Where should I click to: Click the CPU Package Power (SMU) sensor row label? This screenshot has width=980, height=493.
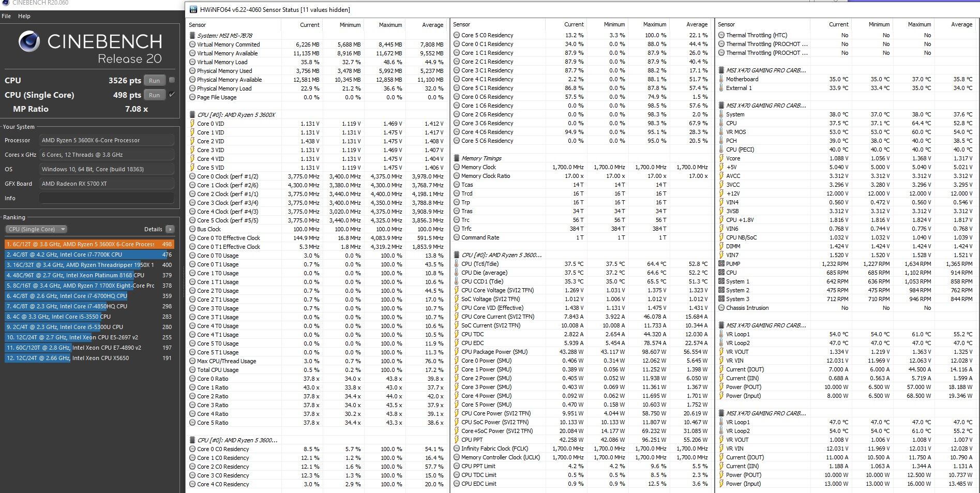tap(494, 352)
